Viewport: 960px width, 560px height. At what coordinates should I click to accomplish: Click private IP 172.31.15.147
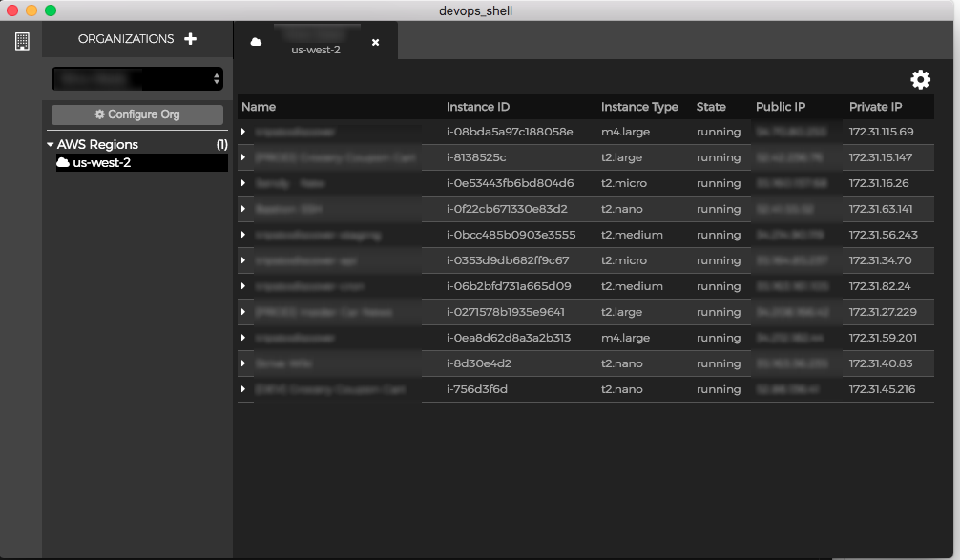[881, 157]
